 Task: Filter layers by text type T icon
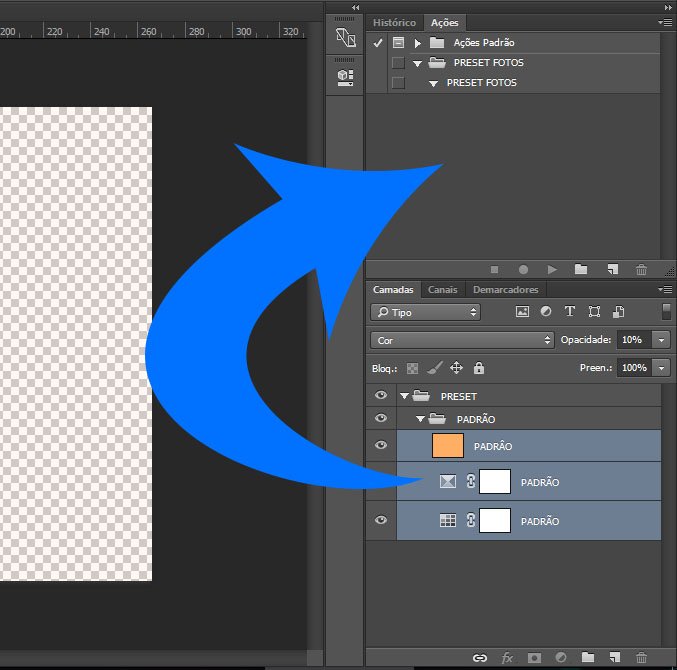(569, 311)
